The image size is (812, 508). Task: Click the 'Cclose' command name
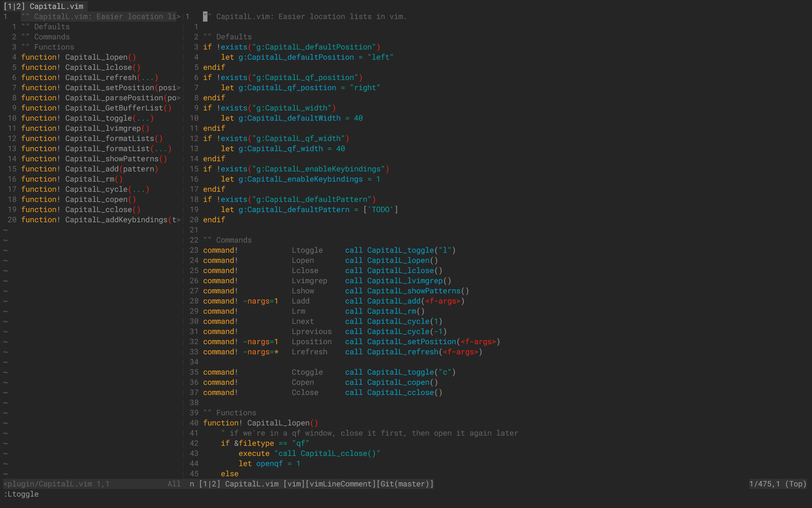(x=305, y=392)
